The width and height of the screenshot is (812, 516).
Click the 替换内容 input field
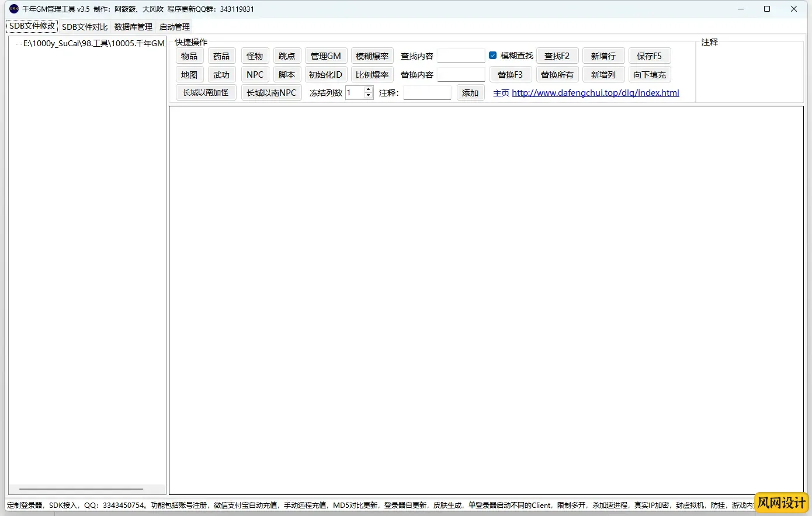point(461,75)
